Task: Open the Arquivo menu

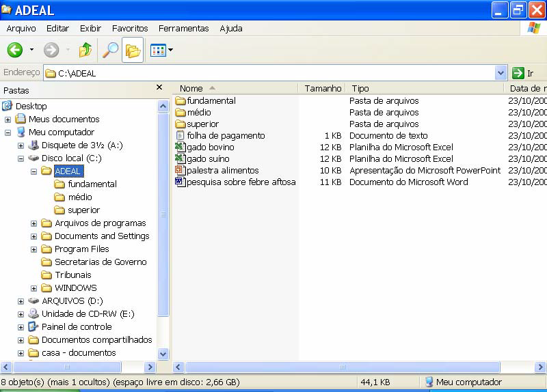Action: click(x=21, y=28)
